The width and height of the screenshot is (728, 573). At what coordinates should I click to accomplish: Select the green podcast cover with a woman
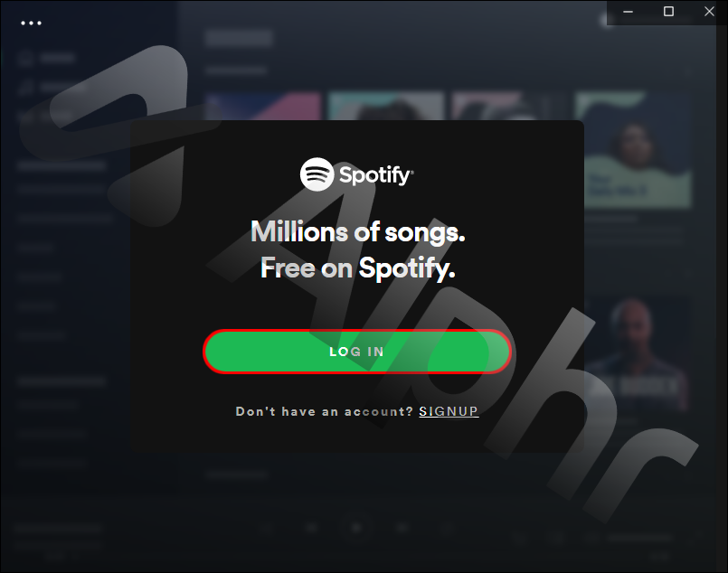coord(634,150)
